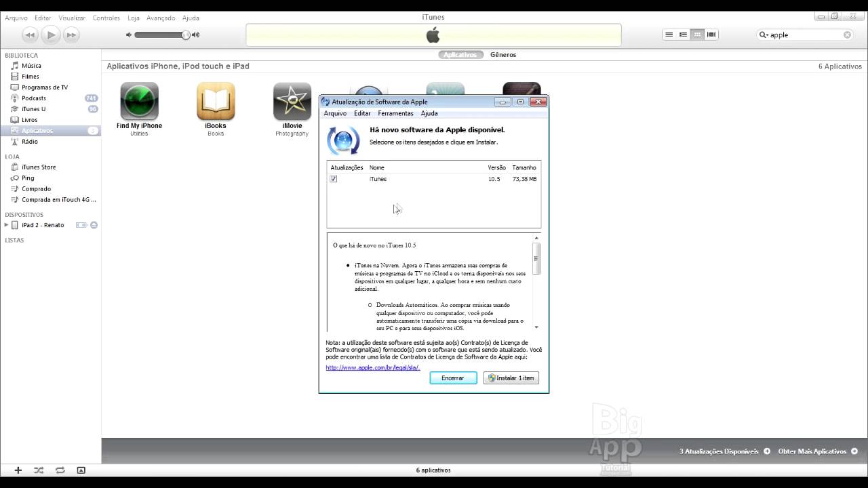Skip to next track in iTunes
The height and width of the screenshot is (488, 868).
click(71, 35)
